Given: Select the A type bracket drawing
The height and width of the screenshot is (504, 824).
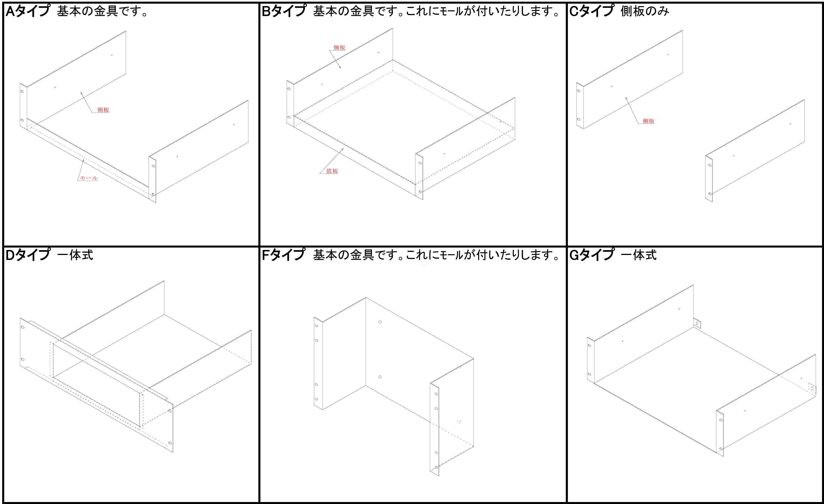Looking at the screenshot, I should [134, 117].
